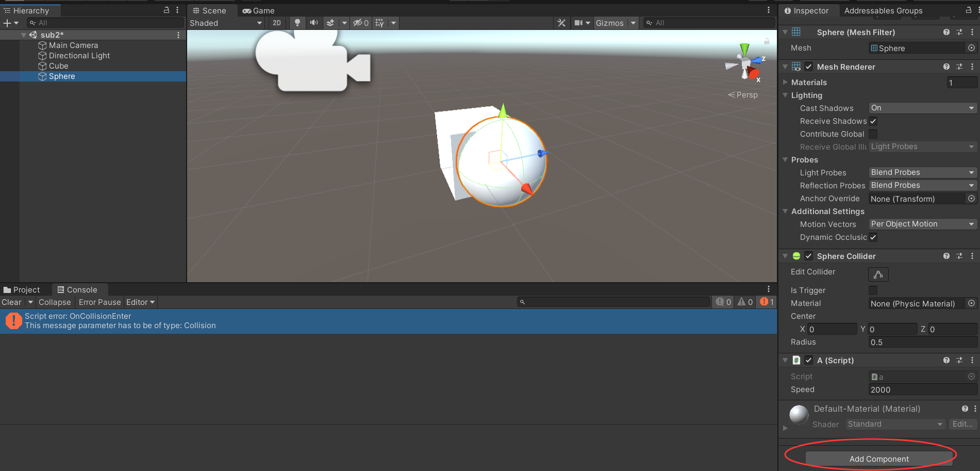
Task: Enable Is Trigger on the Sphere Collider
Action: pyautogui.click(x=873, y=290)
